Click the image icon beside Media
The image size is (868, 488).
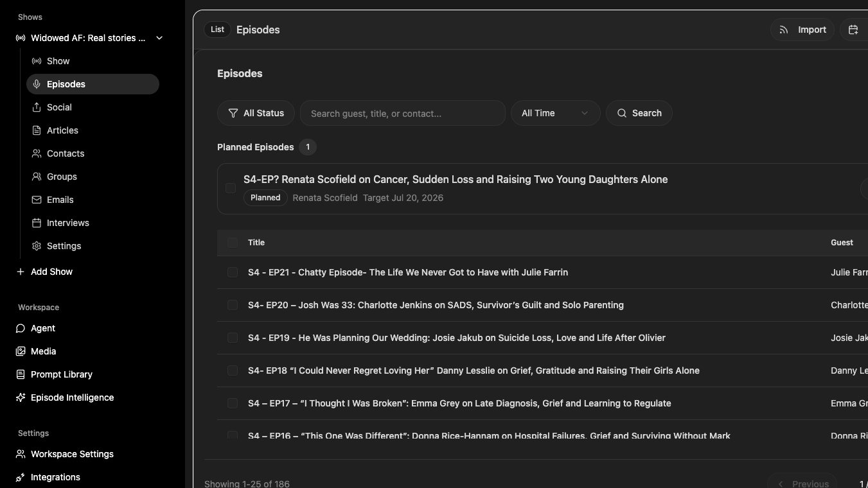21,351
